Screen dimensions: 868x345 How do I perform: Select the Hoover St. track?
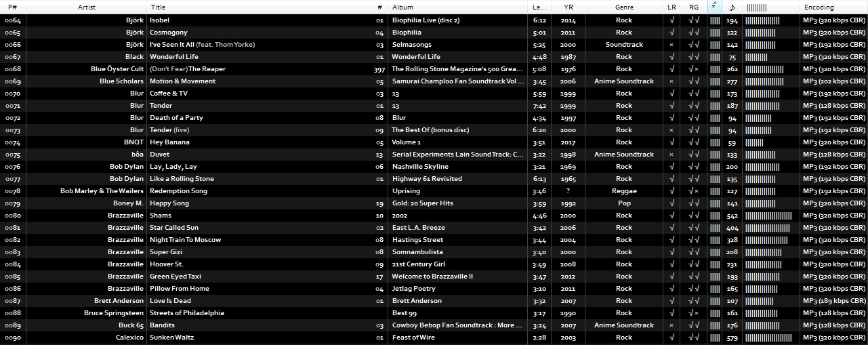pos(167,264)
